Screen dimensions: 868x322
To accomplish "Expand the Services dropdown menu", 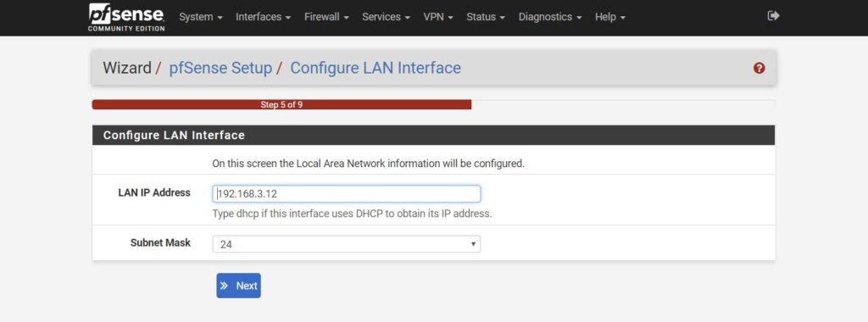I will click(386, 17).
